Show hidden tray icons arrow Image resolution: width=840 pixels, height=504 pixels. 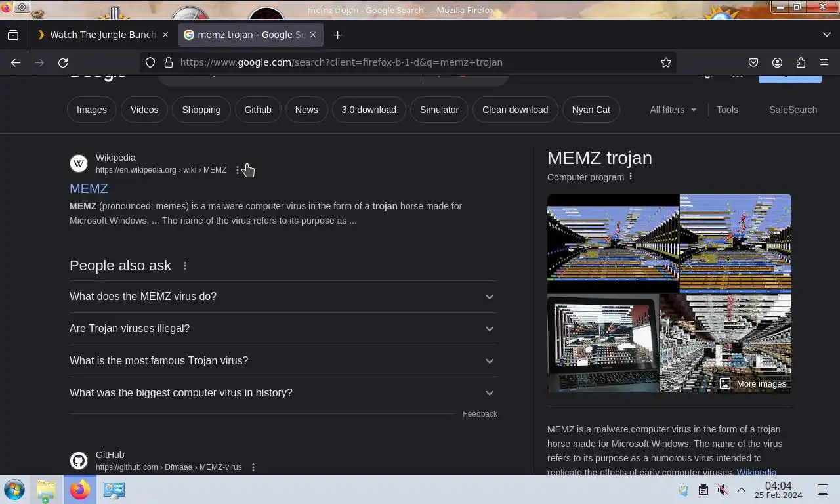(742, 490)
